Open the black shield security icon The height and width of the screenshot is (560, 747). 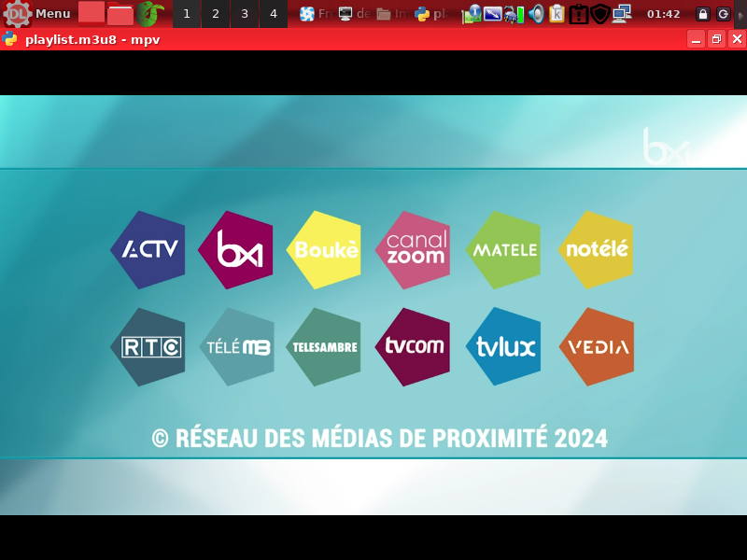pos(600,14)
